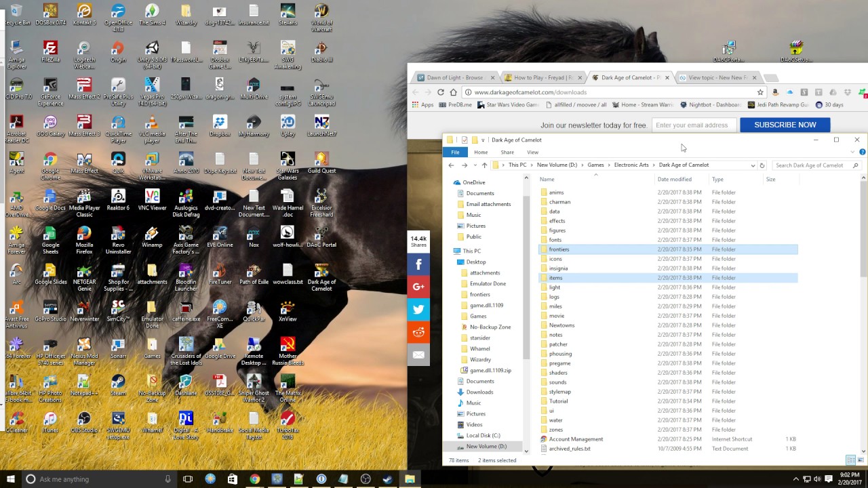Switch Explorer to details view layout
This screenshot has height=488, width=868.
(x=850, y=460)
